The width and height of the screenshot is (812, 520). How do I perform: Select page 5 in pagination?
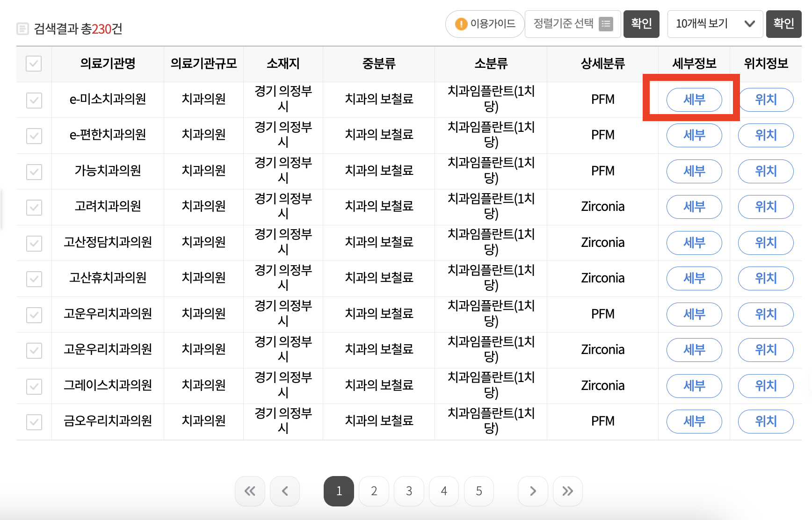coord(478,491)
